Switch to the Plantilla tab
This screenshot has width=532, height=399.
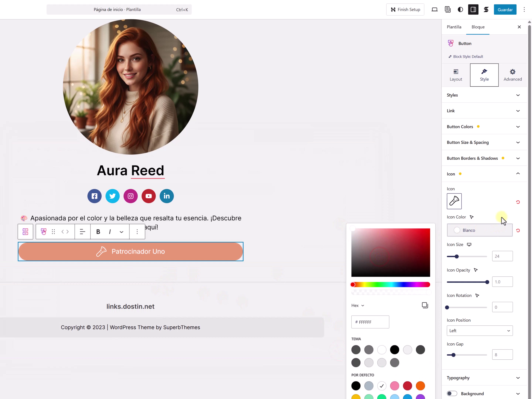(454, 27)
